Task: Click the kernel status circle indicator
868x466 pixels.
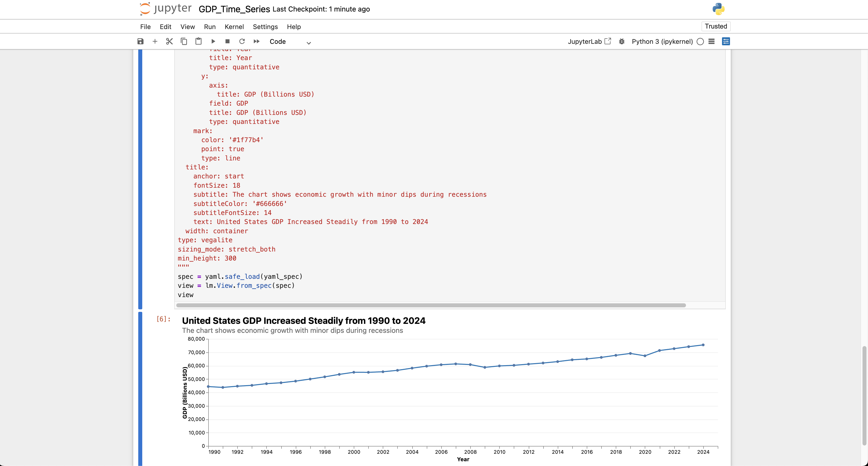Action: (700, 42)
